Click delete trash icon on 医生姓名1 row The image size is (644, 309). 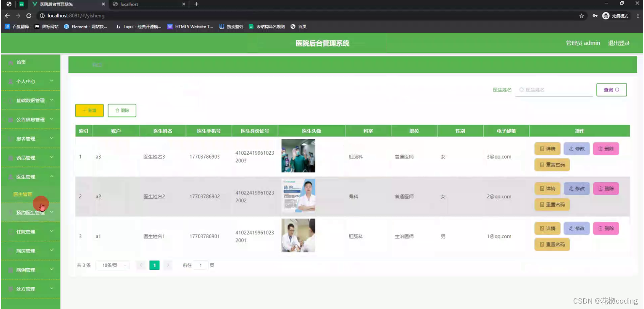pyautogui.click(x=601, y=228)
